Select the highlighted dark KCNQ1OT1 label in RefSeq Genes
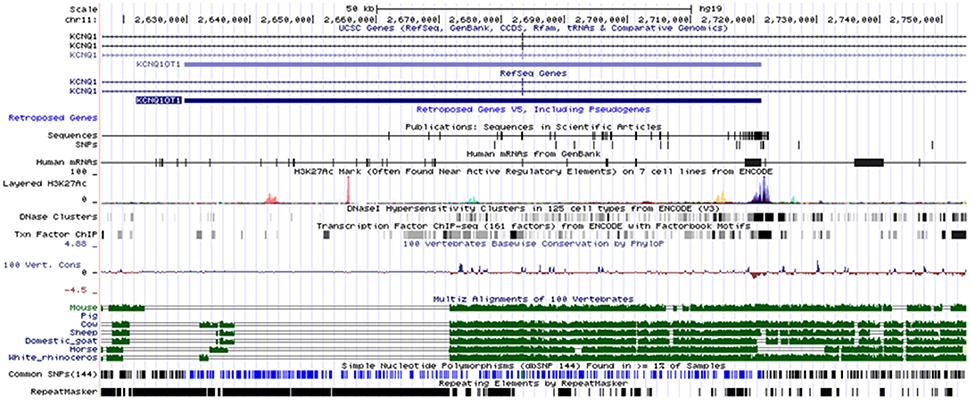Viewport: 970px width, 400px height. point(158,100)
